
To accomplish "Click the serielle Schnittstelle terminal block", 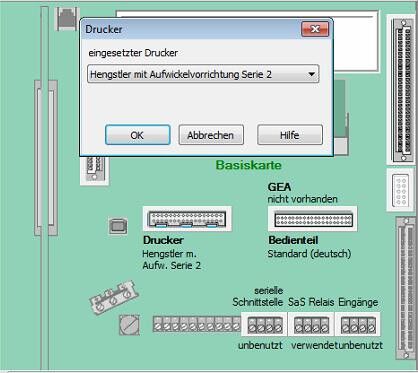I will (265, 324).
